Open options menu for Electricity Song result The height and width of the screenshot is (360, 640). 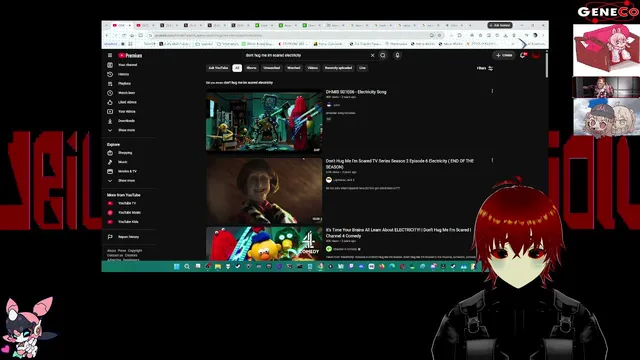[x=492, y=91]
